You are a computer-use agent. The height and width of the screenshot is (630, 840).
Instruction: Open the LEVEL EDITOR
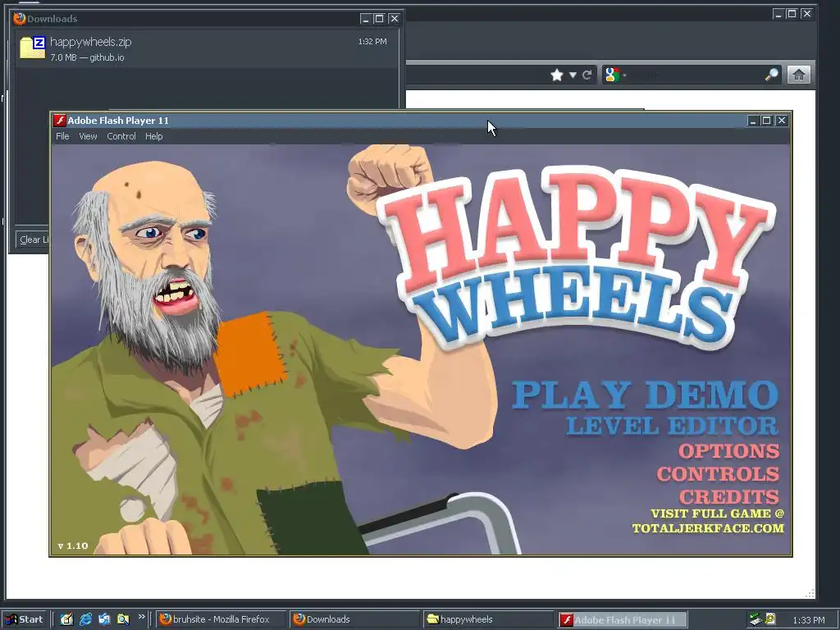click(x=673, y=426)
